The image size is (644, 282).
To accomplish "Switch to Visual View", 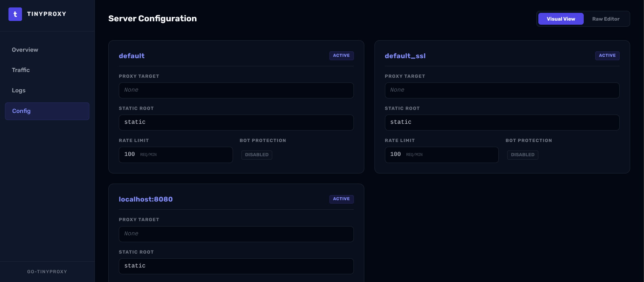I will 561,19.
